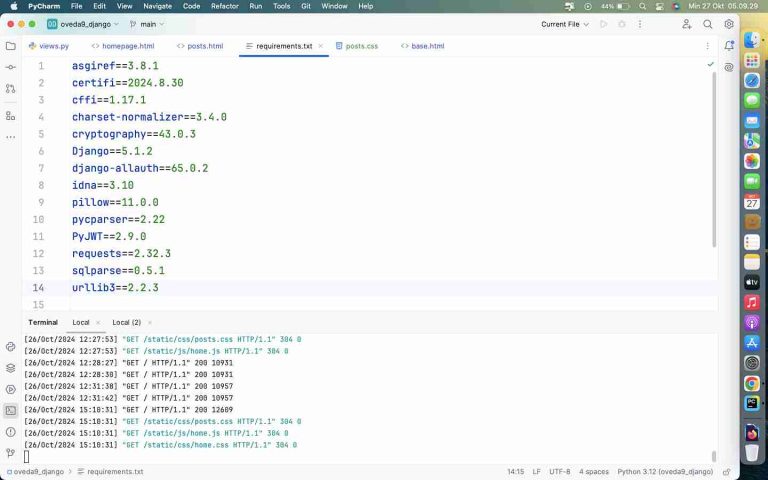Open the Project tool window folder icon
Screen dimensions: 768x480
pyautogui.click(x=10, y=45)
